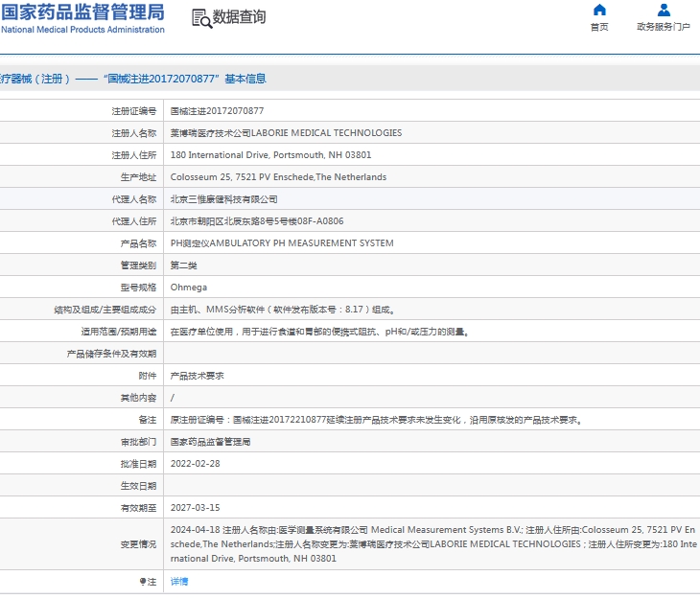Select agent address 北京市朝阳区北辰东路8号
The height and width of the screenshot is (599, 700).
coord(257,221)
